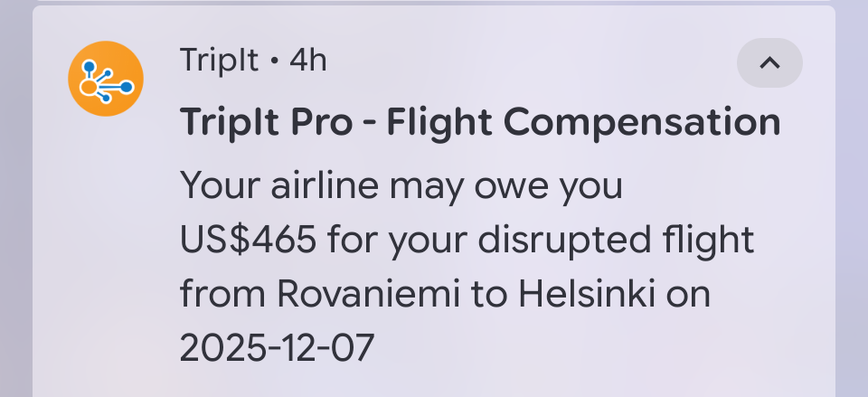This screenshot has height=397, width=868.
Task: Click the "Your airline may owe you" line
Action: (401, 186)
